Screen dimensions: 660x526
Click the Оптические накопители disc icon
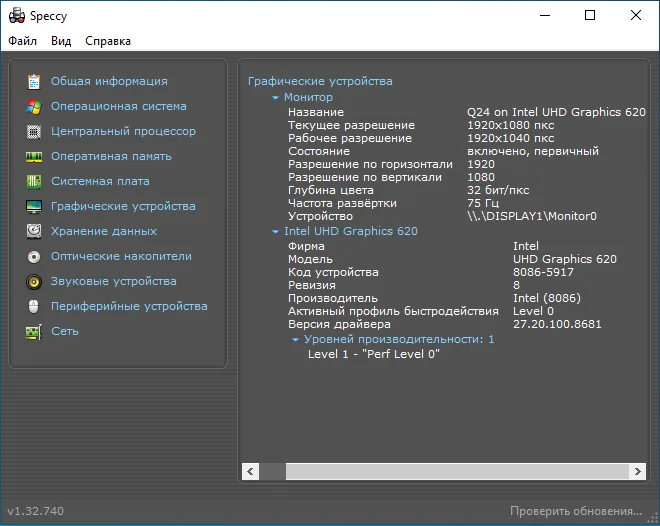[x=34, y=256]
